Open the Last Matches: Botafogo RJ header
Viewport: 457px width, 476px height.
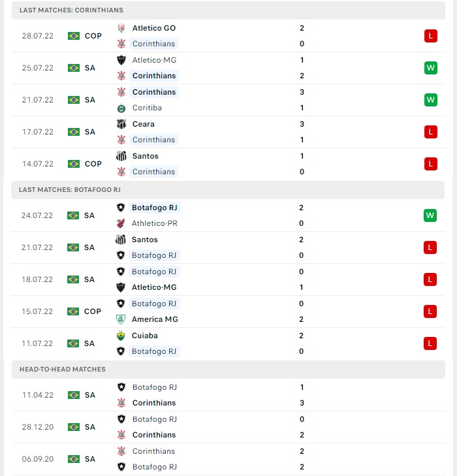click(228, 190)
